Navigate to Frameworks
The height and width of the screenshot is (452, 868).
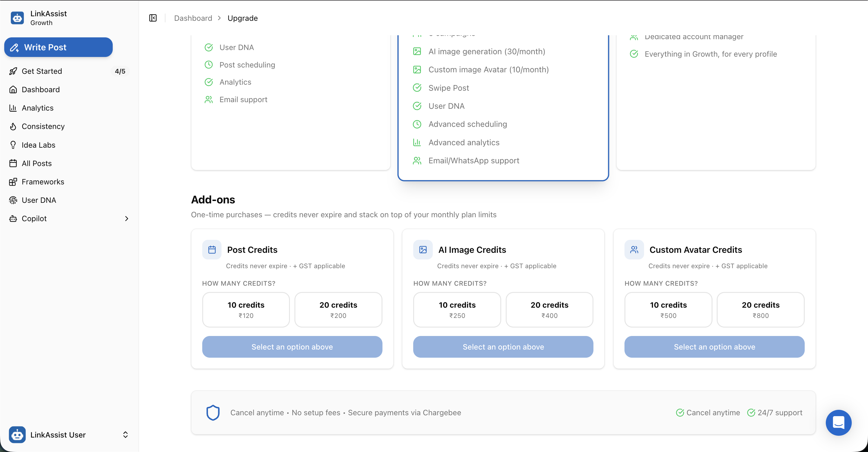coord(69,182)
